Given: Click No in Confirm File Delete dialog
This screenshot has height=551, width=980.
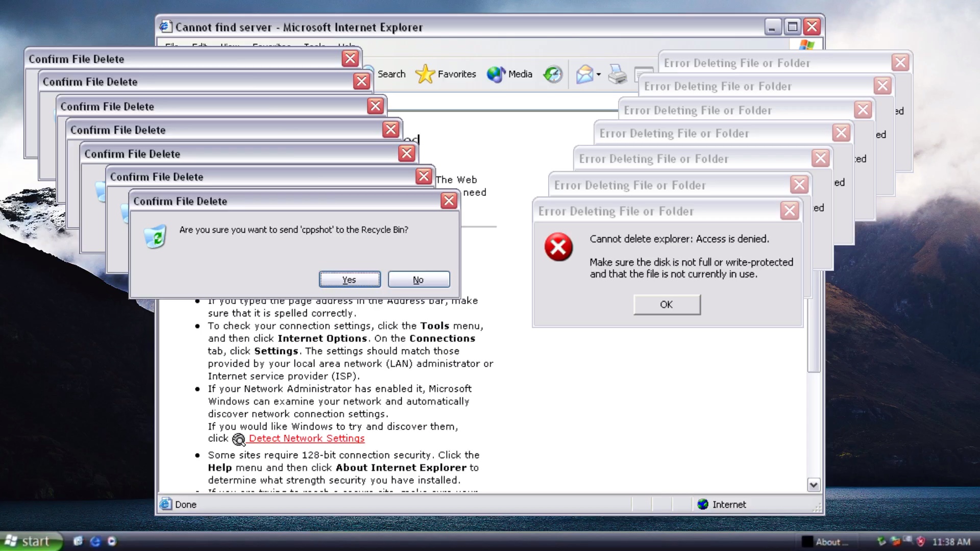Looking at the screenshot, I should [419, 280].
